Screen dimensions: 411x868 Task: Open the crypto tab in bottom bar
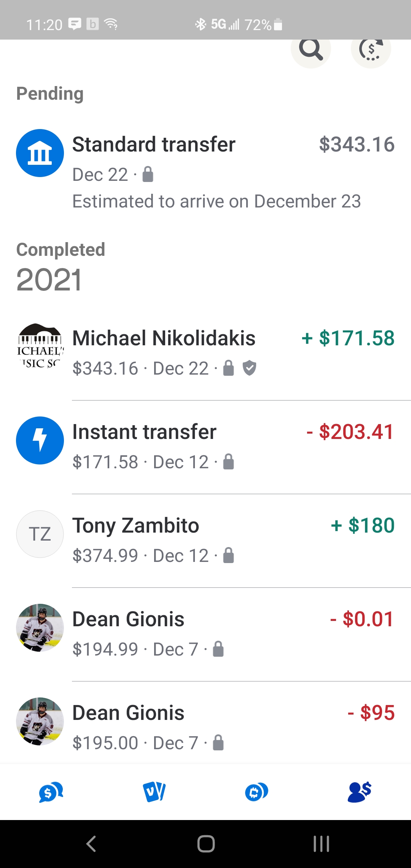256,792
